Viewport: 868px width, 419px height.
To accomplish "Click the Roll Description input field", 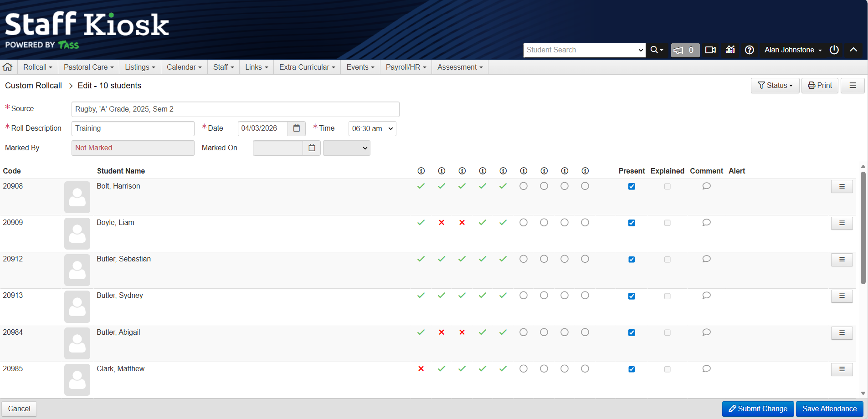I will click(133, 128).
